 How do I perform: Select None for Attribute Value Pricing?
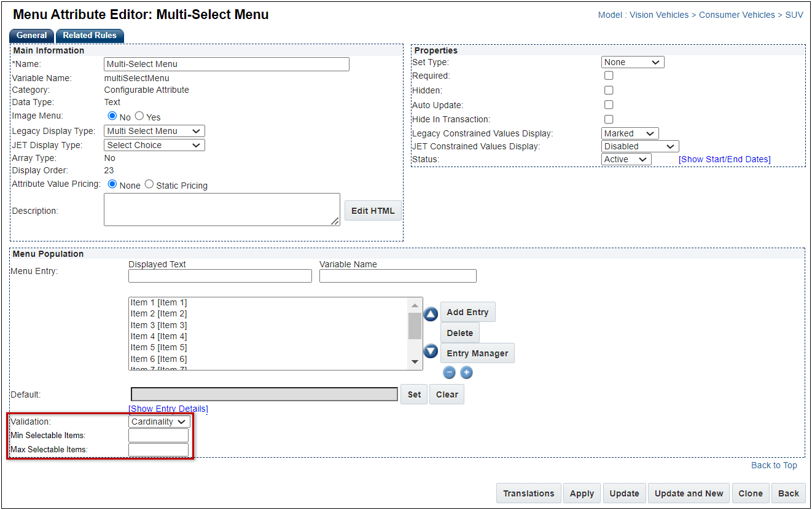pyautogui.click(x=112, y=184)
